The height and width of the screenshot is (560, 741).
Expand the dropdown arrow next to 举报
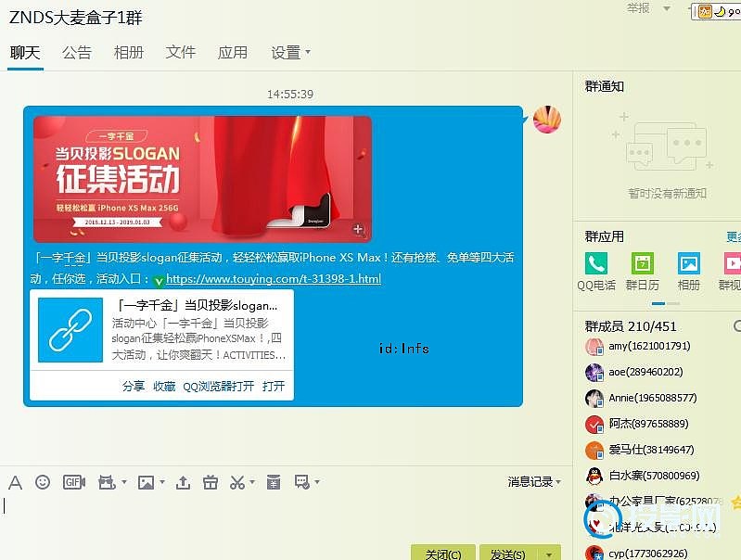666,8
